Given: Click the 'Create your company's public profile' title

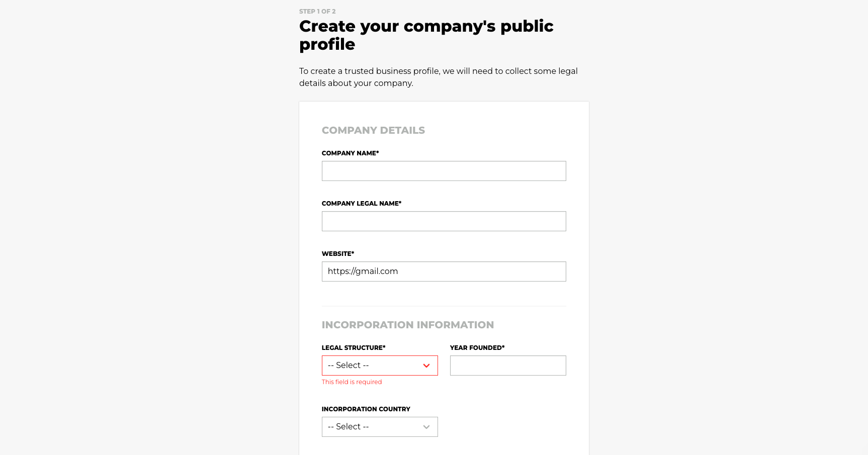Looking at the screenshot, I should tap(426, 35).
